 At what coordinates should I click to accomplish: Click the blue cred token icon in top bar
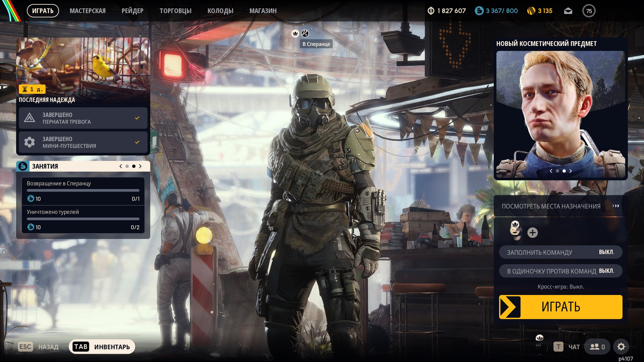click(x=479, y=11)
